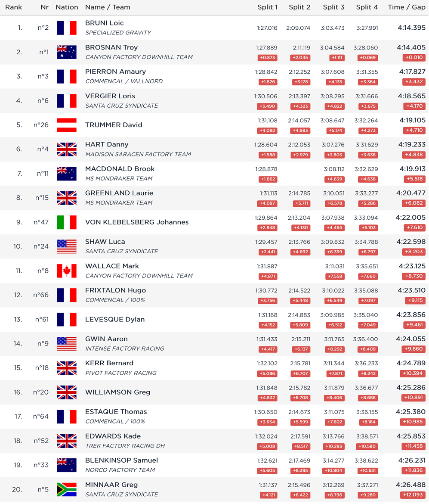Image resolution: width=429 pixels, height=504 pixels.
Task: Click Bruni's final time 4:14.395
Action: 412,28
